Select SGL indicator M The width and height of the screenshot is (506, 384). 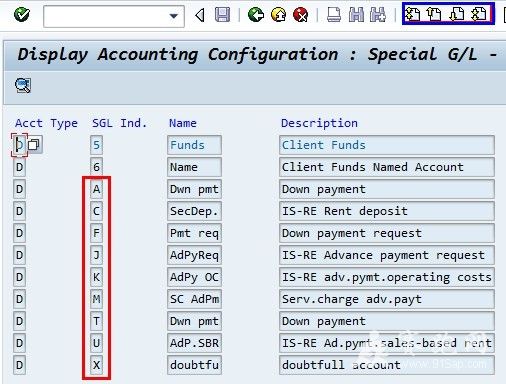[x=96, y=299]
